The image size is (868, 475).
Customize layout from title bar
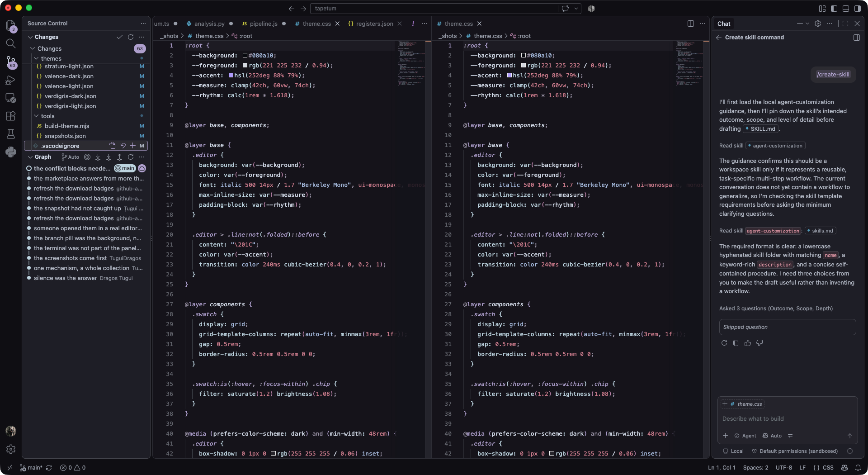click(822, 9)
